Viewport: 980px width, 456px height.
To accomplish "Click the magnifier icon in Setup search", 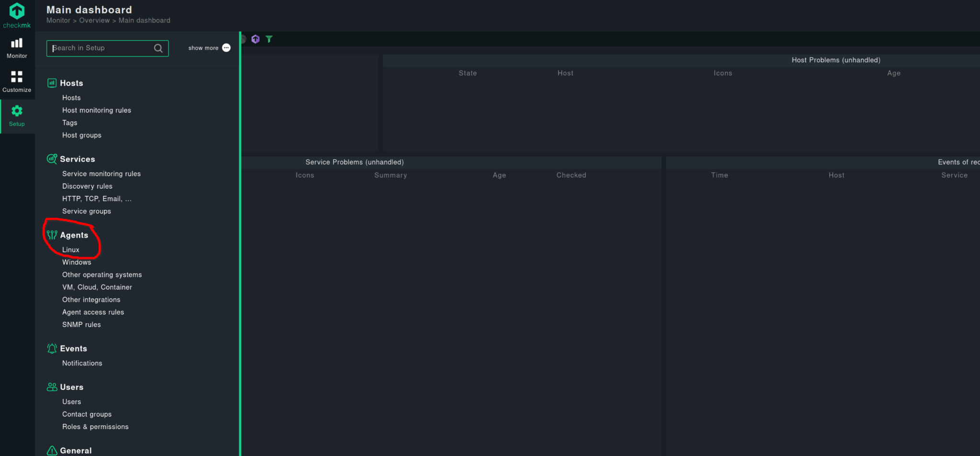I will click(x=158, y=48).
